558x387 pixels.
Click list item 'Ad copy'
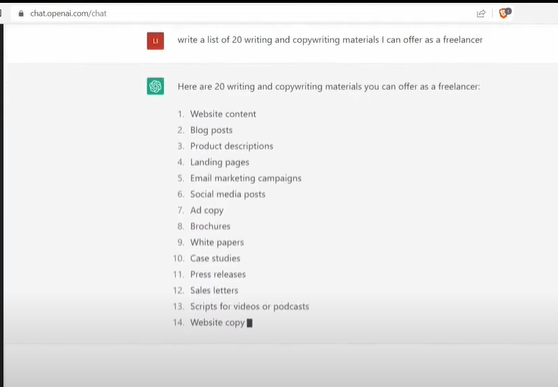tap(207, 210)
